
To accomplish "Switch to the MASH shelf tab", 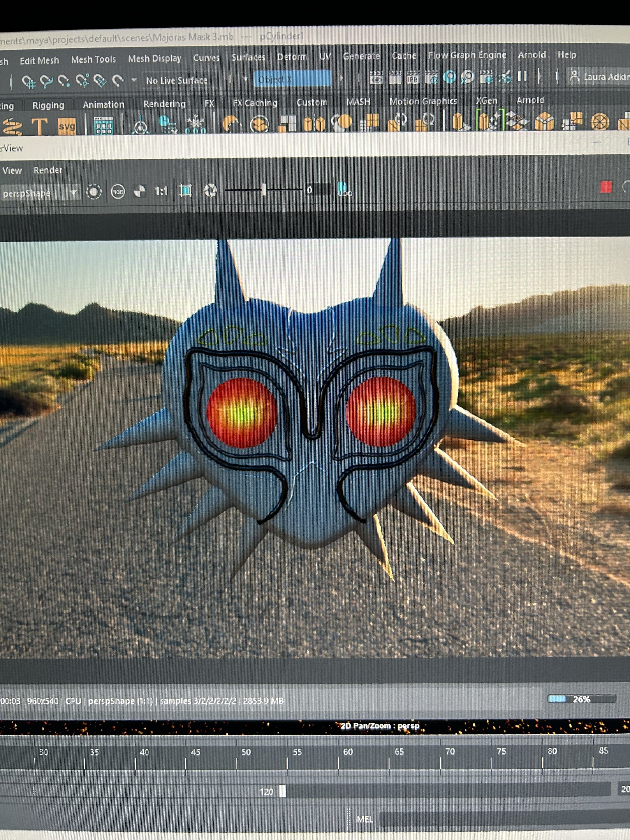I will click(358, 102).
